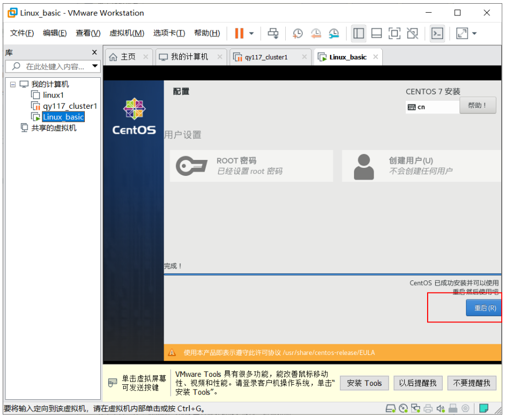Close the 我的计算机 tab
Screen dimensions: 506x420
point(220,57)
